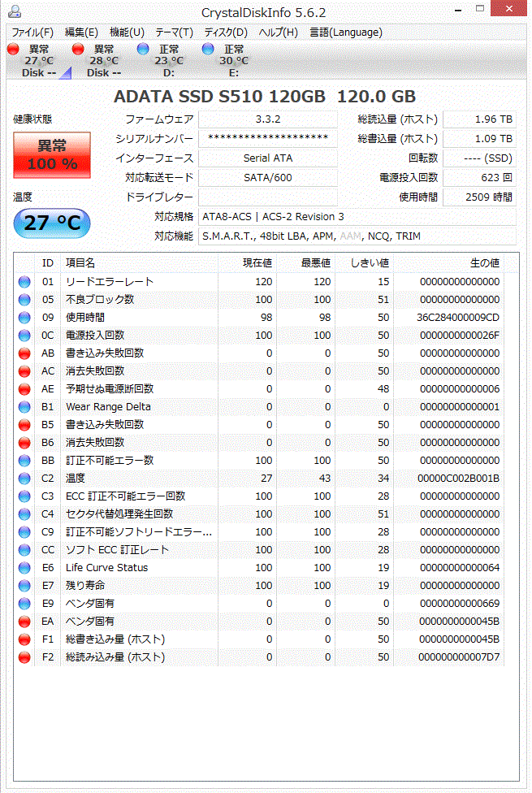Click the status orb for attribute 0C
The height and width of the screenshot is (793, 532).
24,336
